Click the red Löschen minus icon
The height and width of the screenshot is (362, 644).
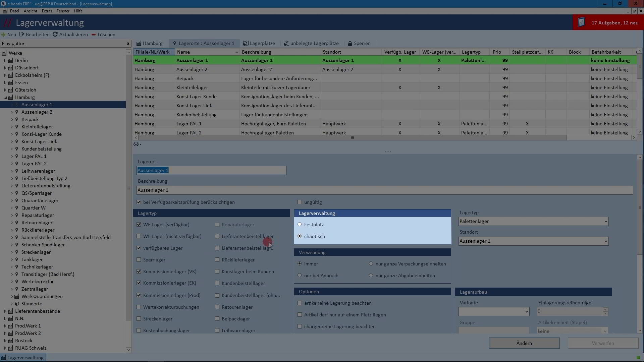(94, 35)
